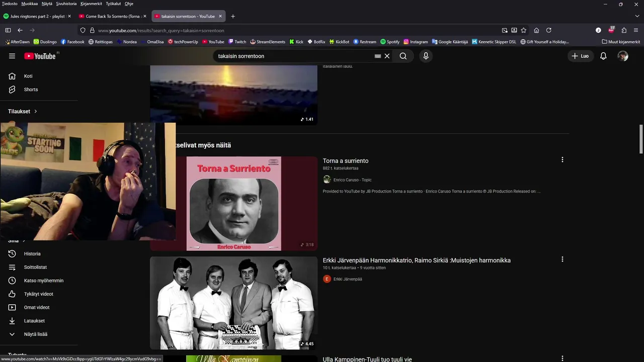The height and width of the screenshot is (362, 644).
Task: Open the Muut kirjanmerkit folder
Action: point(621,42)
